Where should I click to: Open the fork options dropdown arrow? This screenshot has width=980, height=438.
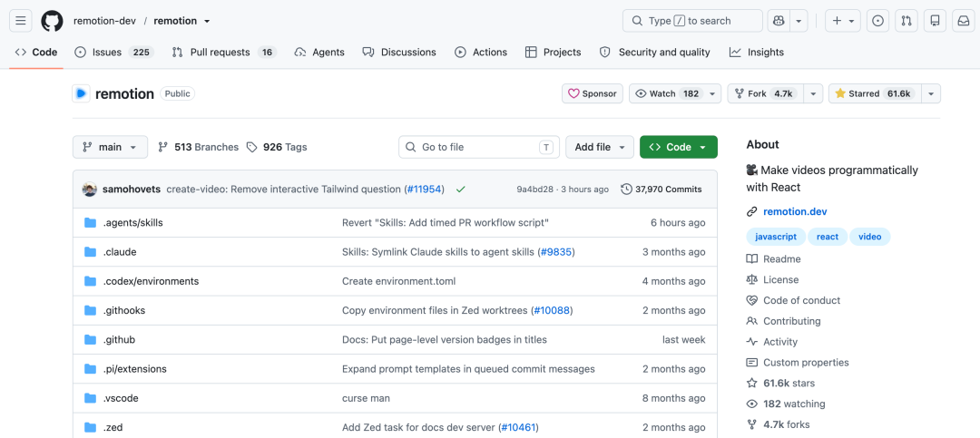(812, 93)
